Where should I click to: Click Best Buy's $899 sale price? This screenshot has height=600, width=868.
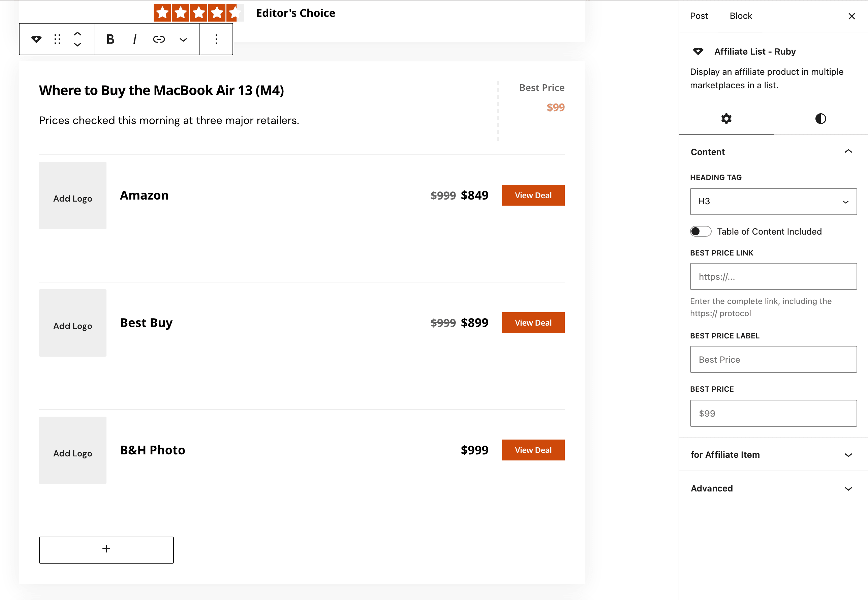474,323
